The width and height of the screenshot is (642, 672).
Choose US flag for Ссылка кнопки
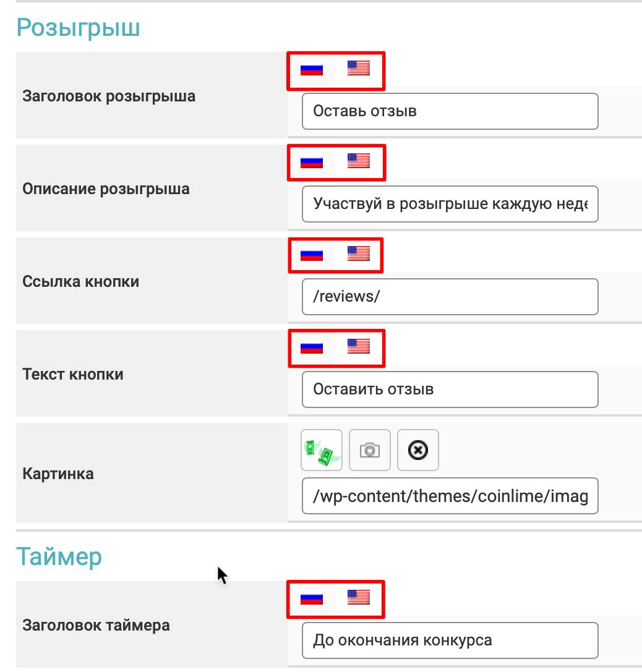(358, 253)
